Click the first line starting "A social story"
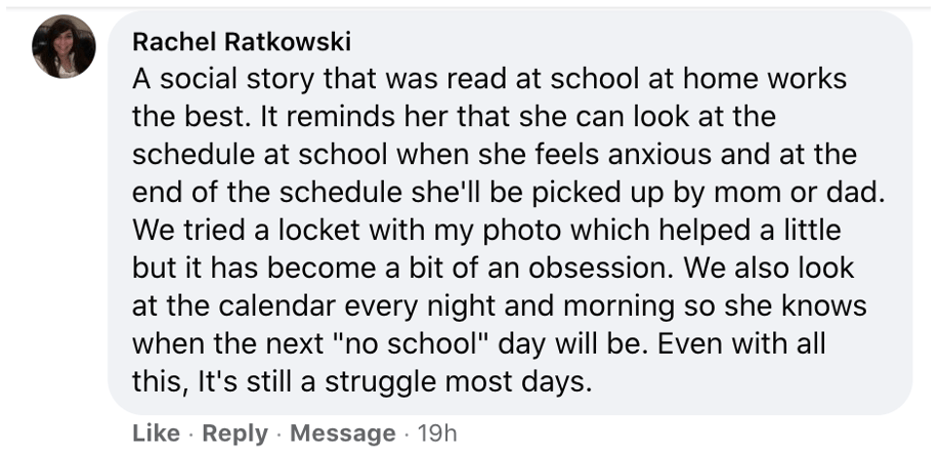Image resolution: width=941 pixels, height=454 pixels. [x=489, y=79]
